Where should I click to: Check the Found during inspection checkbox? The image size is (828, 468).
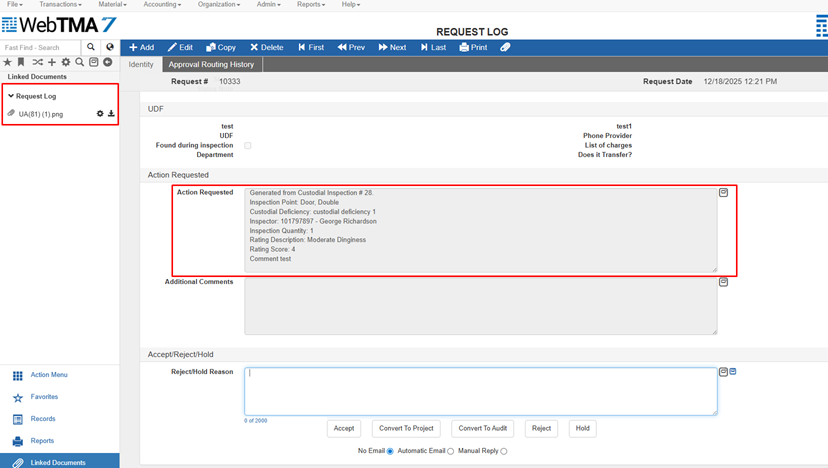248,146
